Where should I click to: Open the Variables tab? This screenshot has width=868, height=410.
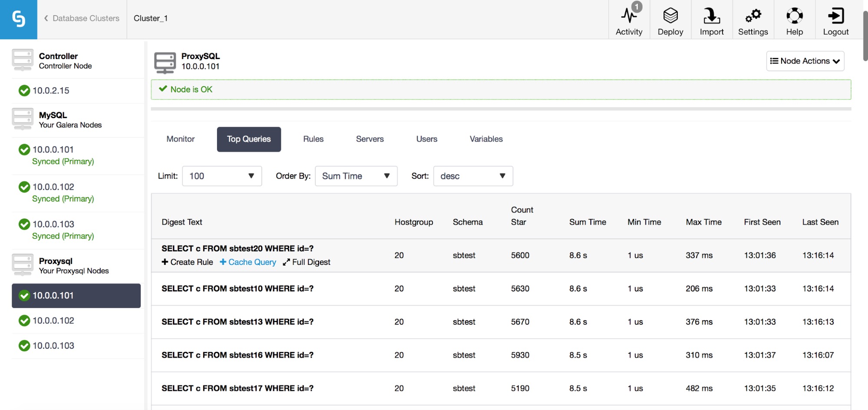point(486,139)
